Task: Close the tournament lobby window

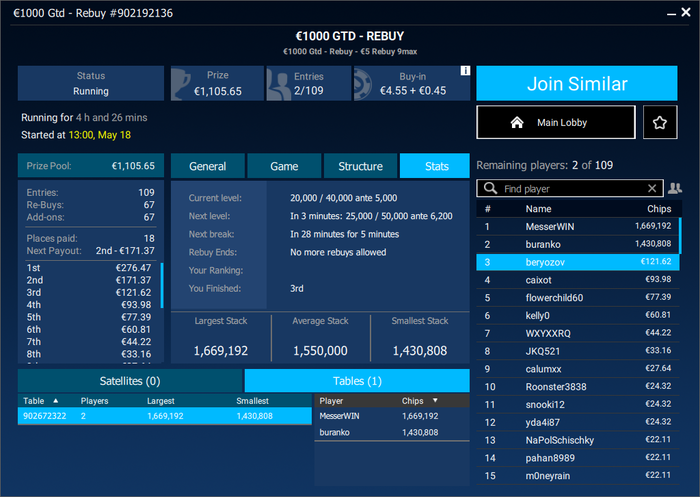Action: coord(686,13)
